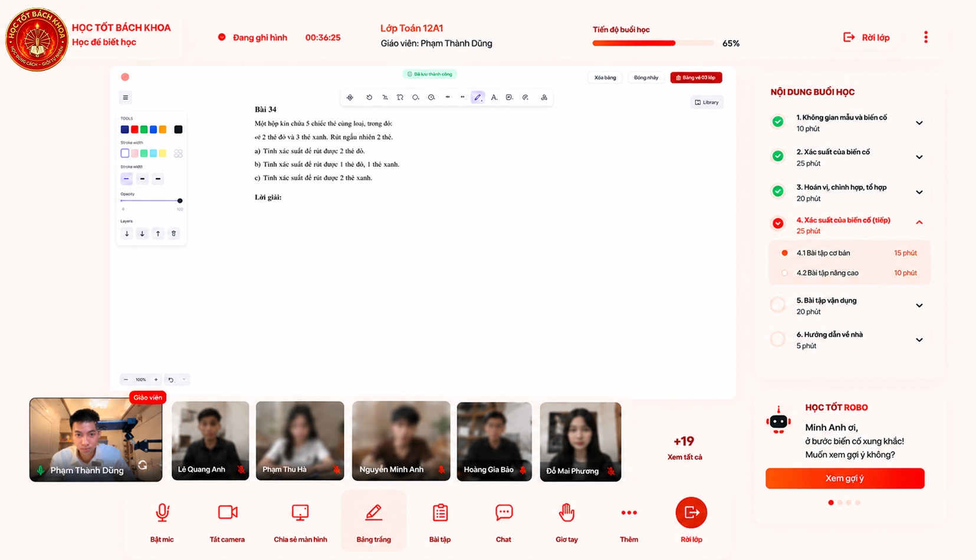This screenshot has width=976, height=560.
Task: Click the Bóng nháy button
Action: point(646,77)
